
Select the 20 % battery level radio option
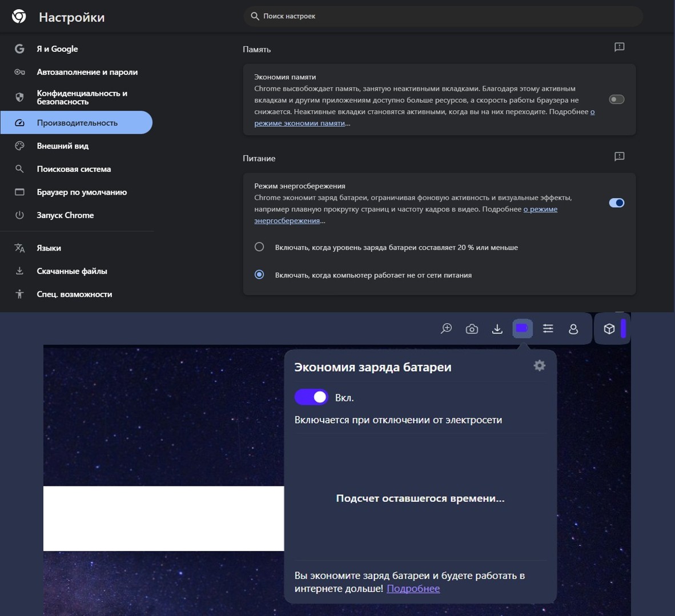(x=259, y=247)
